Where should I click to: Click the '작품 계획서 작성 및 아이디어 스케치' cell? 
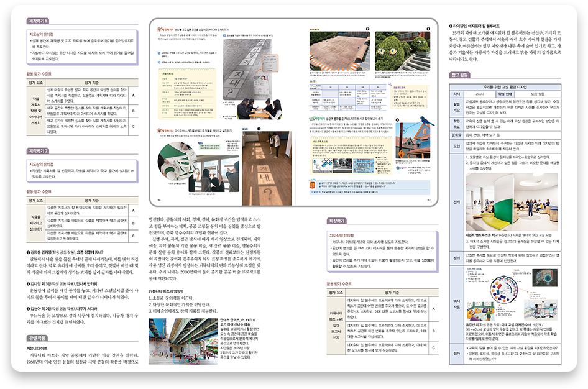tap(36, 111)
